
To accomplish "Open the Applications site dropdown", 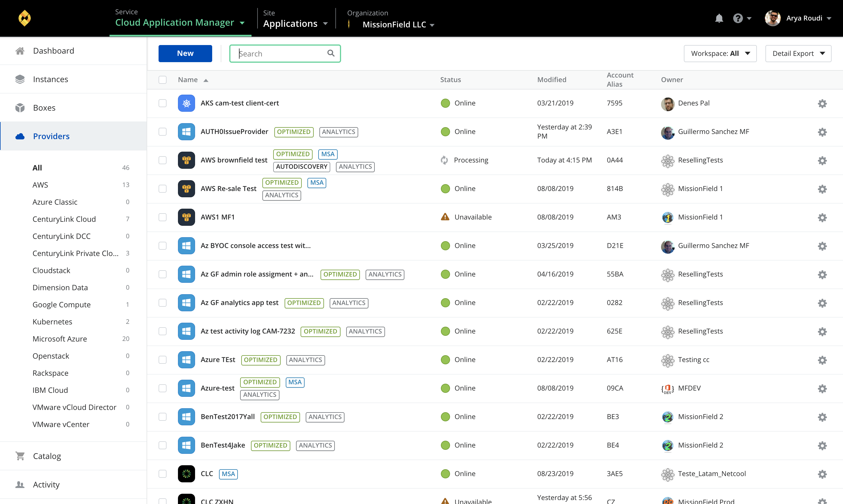I will tap(295, 24).
